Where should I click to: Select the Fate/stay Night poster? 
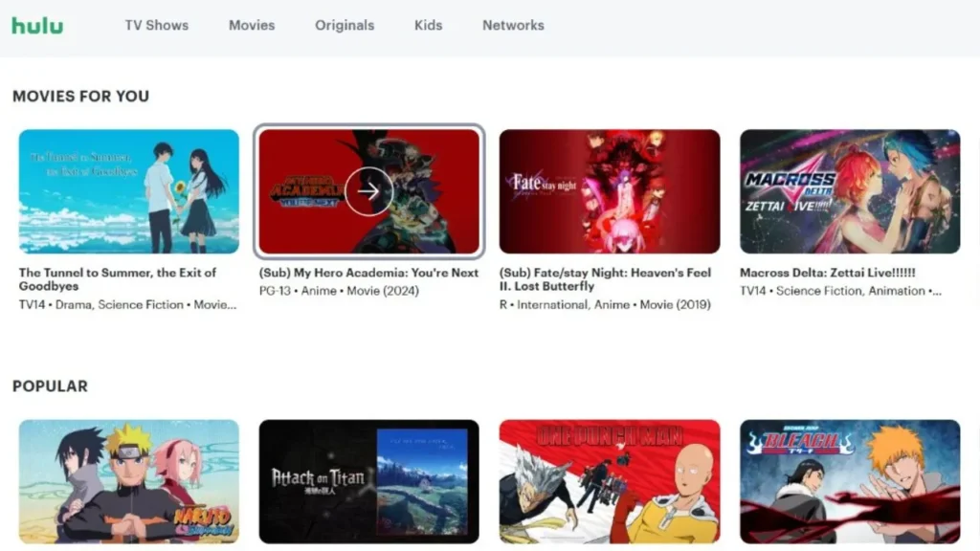[609, 190]
